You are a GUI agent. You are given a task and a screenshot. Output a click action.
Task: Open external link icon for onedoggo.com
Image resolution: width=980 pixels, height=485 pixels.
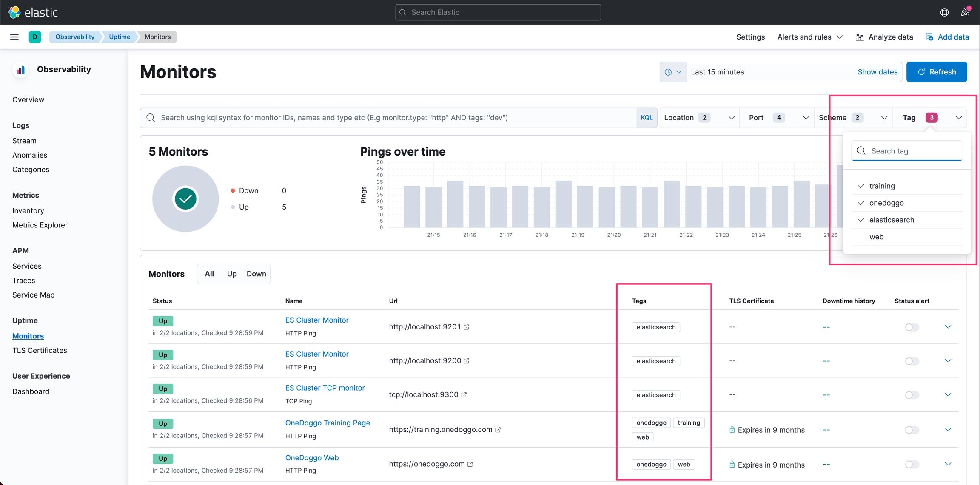pyautogui.click(x=470, y=464)
